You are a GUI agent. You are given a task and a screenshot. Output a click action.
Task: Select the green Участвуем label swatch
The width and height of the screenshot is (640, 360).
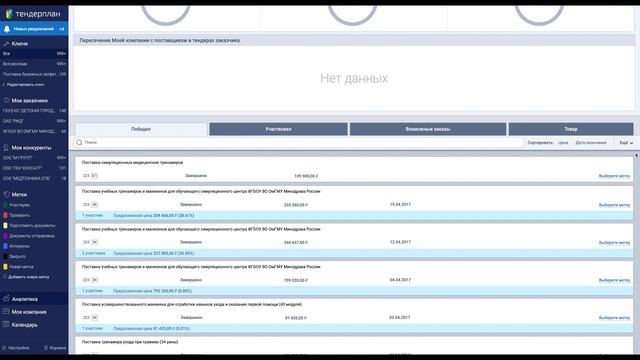click(5, 205)
